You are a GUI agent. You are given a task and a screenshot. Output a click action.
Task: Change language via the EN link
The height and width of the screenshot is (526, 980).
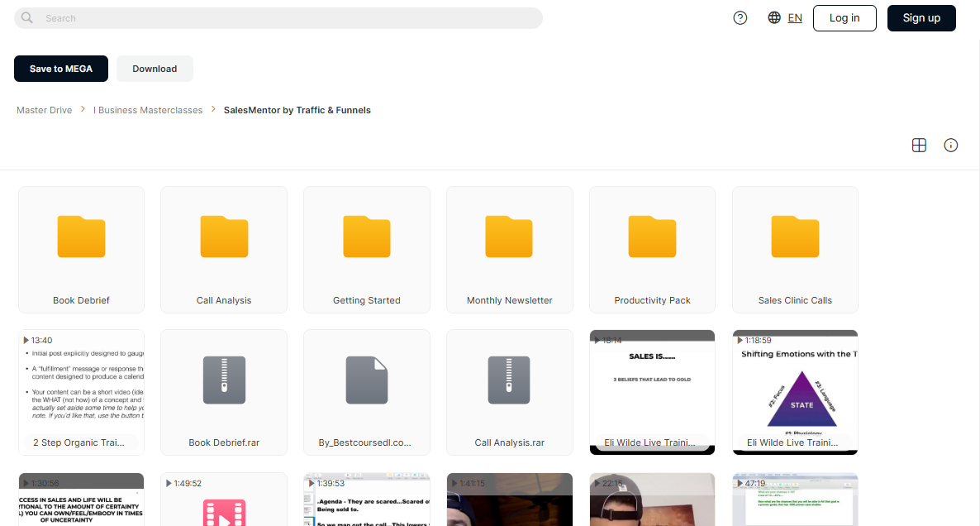tap(795, 18)
